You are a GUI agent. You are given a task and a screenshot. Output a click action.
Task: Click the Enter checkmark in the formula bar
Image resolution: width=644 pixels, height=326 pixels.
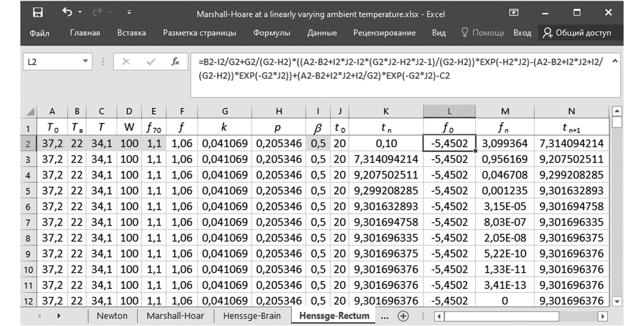[x=151, y=62]
